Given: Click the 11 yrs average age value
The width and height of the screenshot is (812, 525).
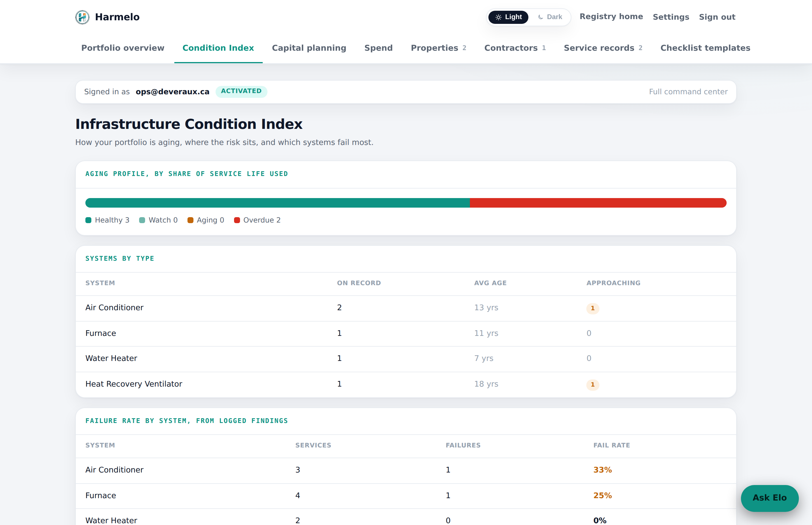Looking at the screenshot, I should (486, 333).
